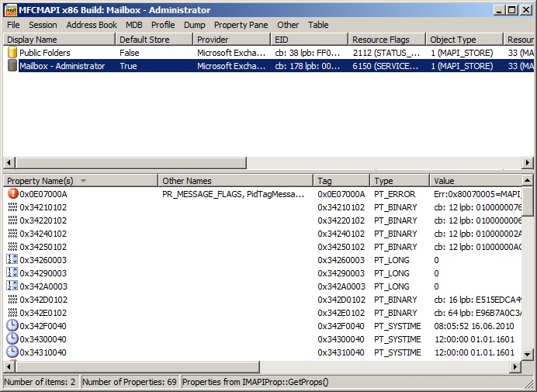Click the binary icon for 0x342E0102
The width and height of the screenshot is (537, 392).
12,313
